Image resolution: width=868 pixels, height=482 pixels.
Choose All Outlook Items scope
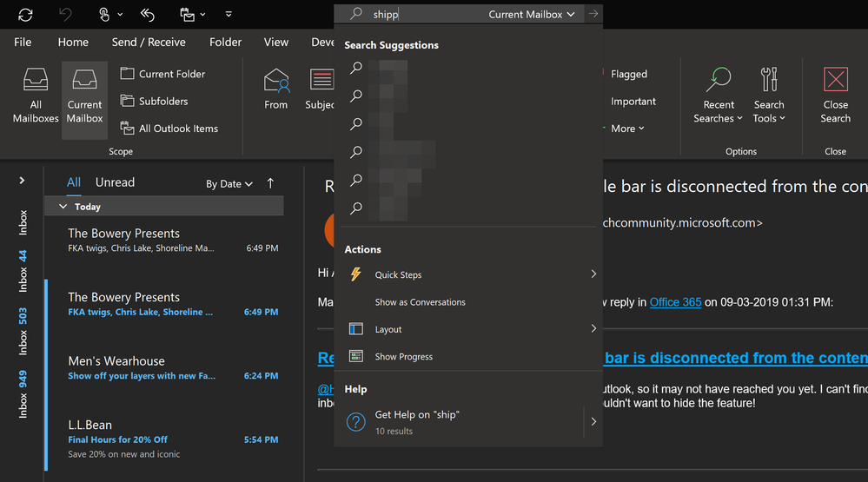169,129
